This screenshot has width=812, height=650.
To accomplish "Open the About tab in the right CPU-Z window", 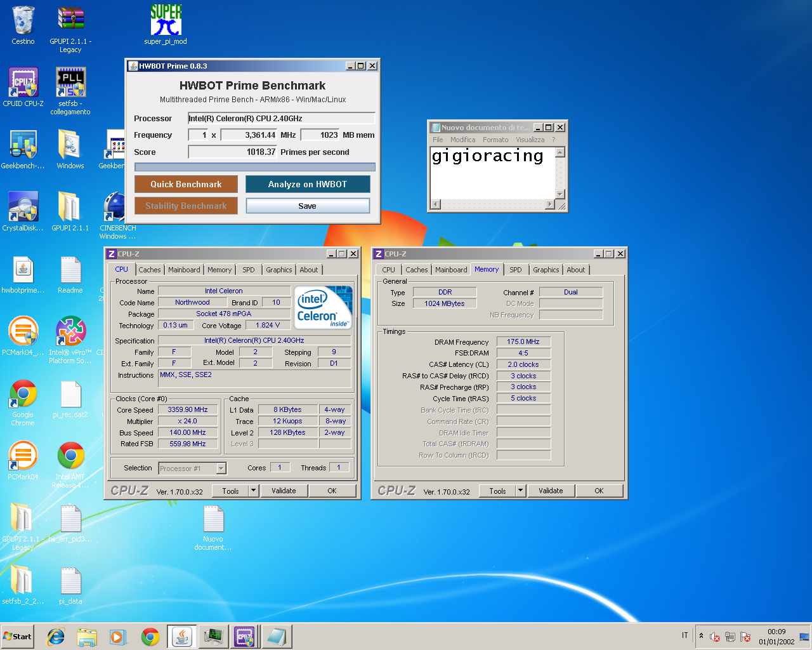I will click(x=576, y=270).
